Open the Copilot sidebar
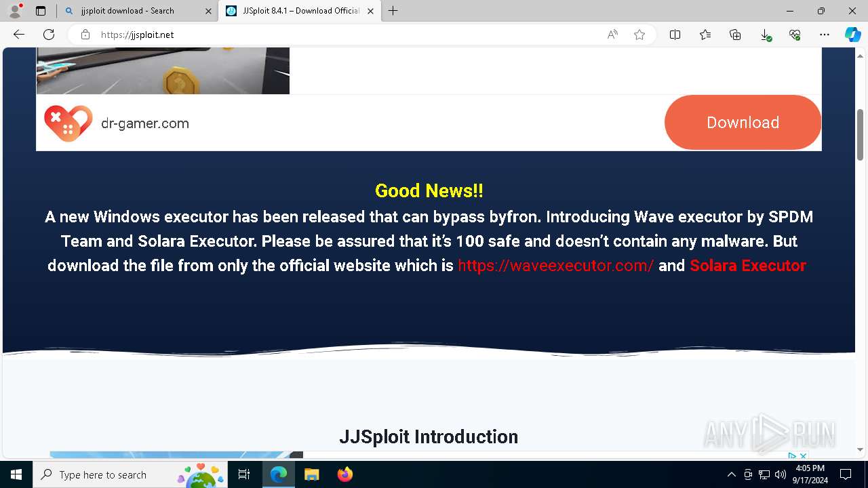Viewport: 868px width, 488px height. [852, 35]
